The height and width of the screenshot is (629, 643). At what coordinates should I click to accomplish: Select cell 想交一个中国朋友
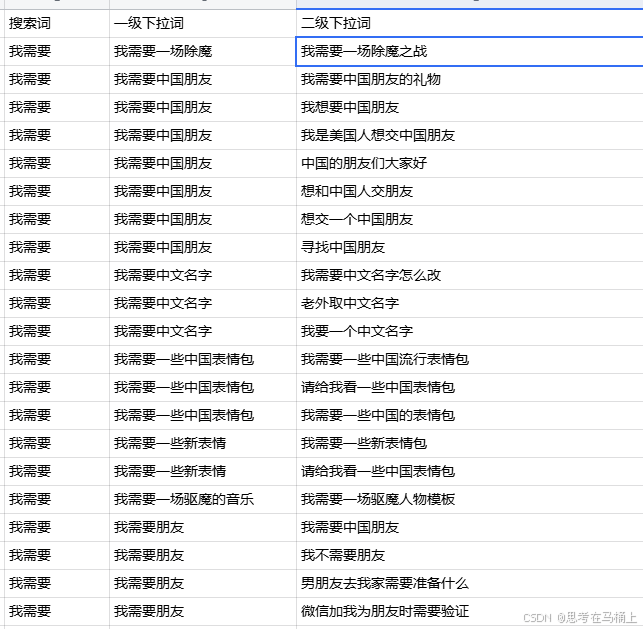(x=470, y=219)
